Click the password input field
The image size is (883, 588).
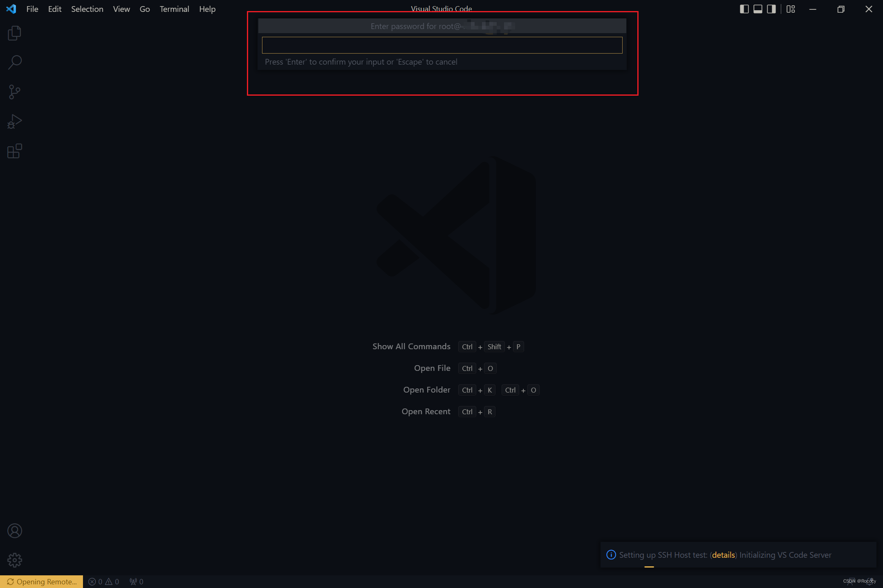442,45
